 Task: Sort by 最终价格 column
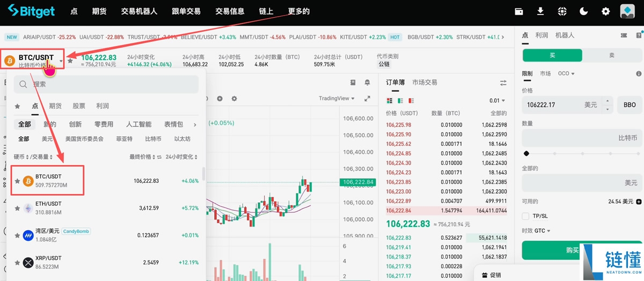click(x=142, y=157)
